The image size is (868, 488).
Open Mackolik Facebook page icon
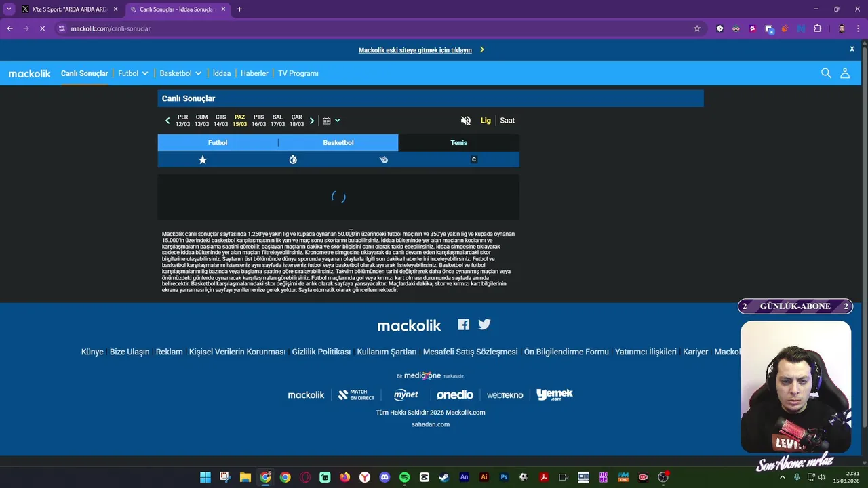463,325
